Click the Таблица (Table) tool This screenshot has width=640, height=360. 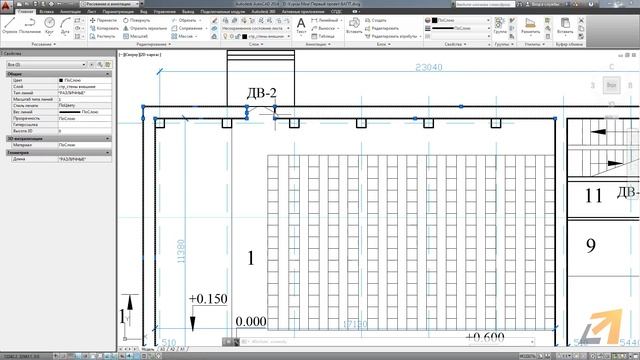click(x=323, y=36)
